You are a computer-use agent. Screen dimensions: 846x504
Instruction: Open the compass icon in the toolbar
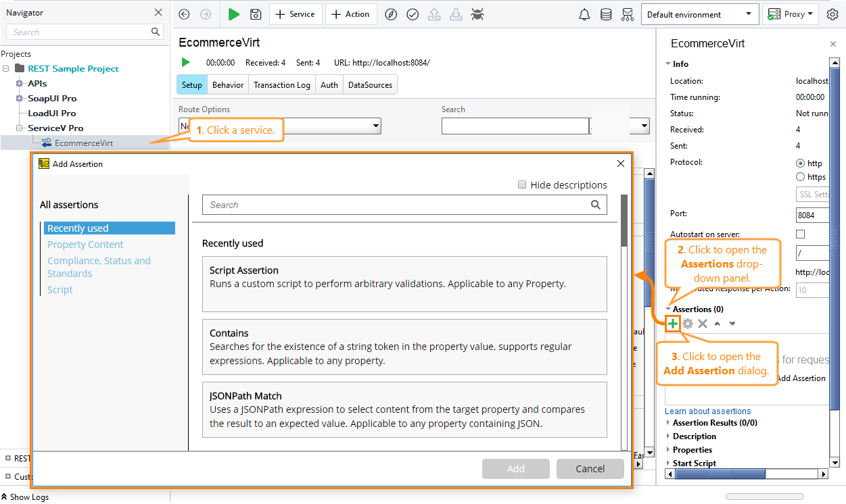[x=391, y=14]
